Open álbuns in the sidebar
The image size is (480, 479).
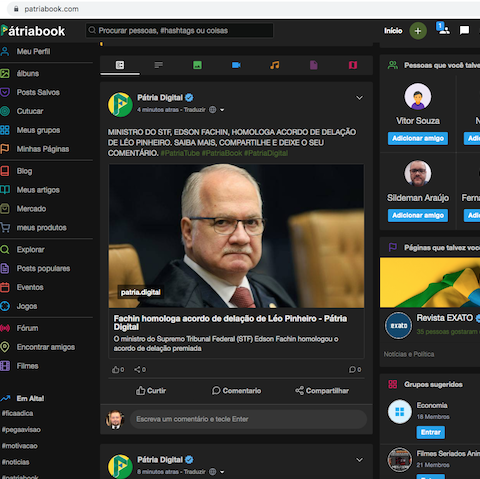20,73
